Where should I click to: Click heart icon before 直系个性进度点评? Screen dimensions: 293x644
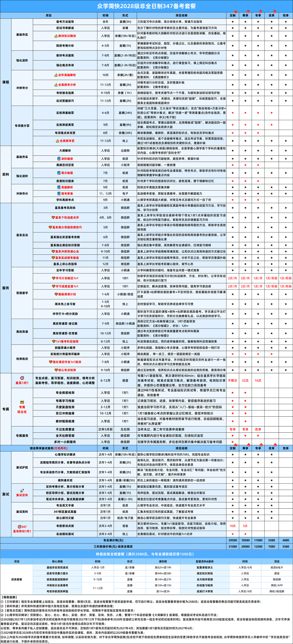53,218
